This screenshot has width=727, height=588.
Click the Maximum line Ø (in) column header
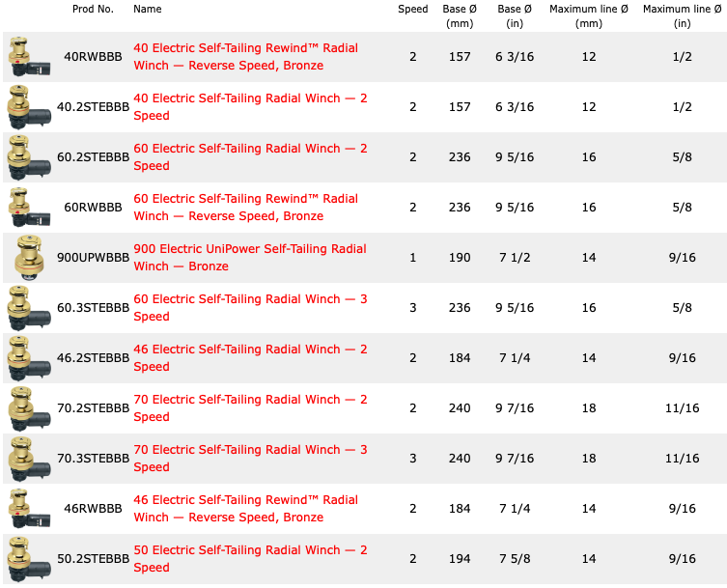pyautogui.click(x=682, y=16)
